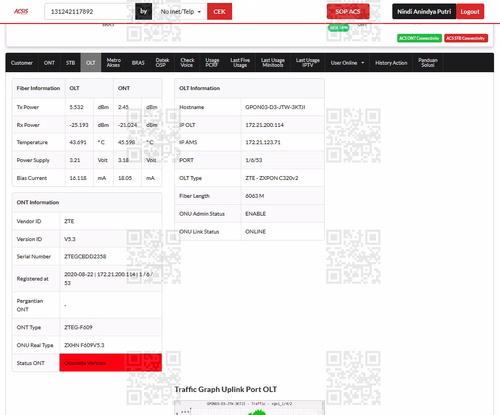Image resolution: width=500 pixels, height=415 pixels.
Task: Click the Registered at value 2020-08-22
Action: point(79,274)
